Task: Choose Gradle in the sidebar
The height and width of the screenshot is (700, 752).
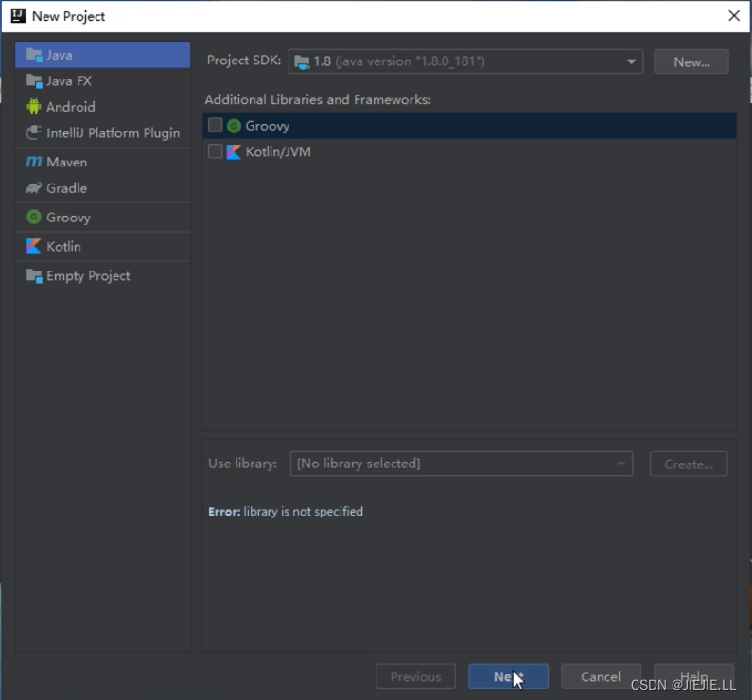Action: (103, 188)
